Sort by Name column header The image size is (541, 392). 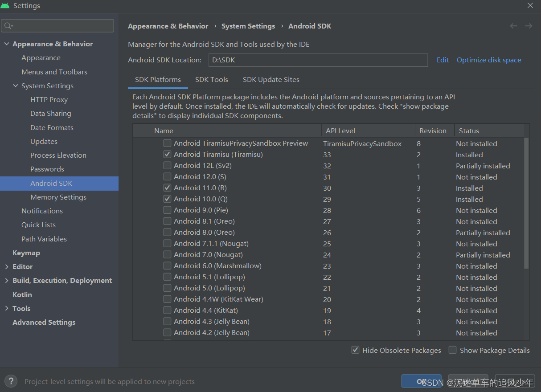tap(235, 131)
